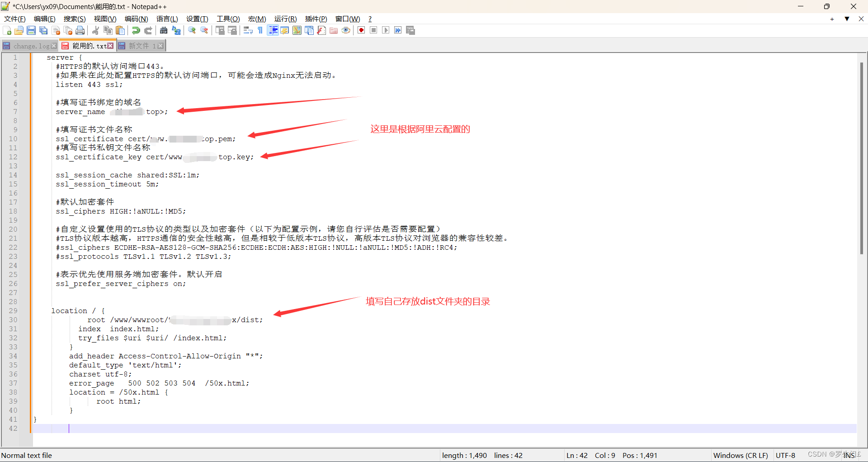868x462 pixels.
Task: Click the line 'ssl_session_timeout 5m;'
Action: click(x=107, y=184)
